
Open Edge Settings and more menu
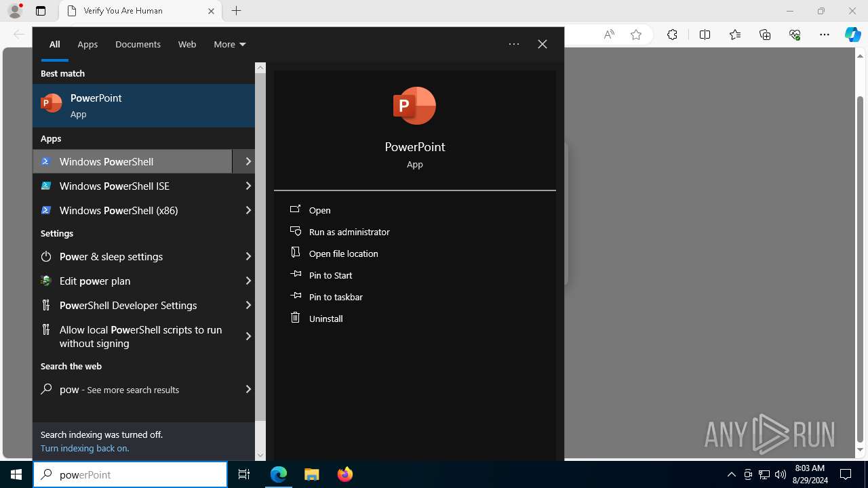click(x=825, y=35)
